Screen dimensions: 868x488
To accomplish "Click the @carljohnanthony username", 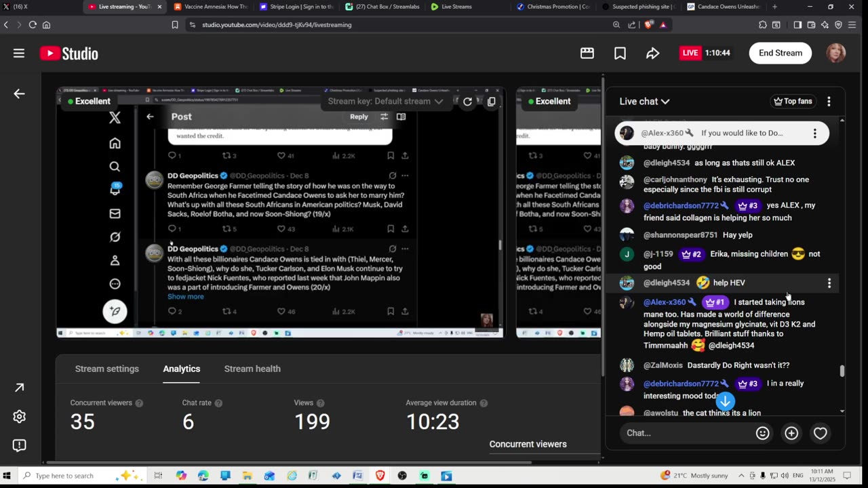I will (x=675, y=180).
